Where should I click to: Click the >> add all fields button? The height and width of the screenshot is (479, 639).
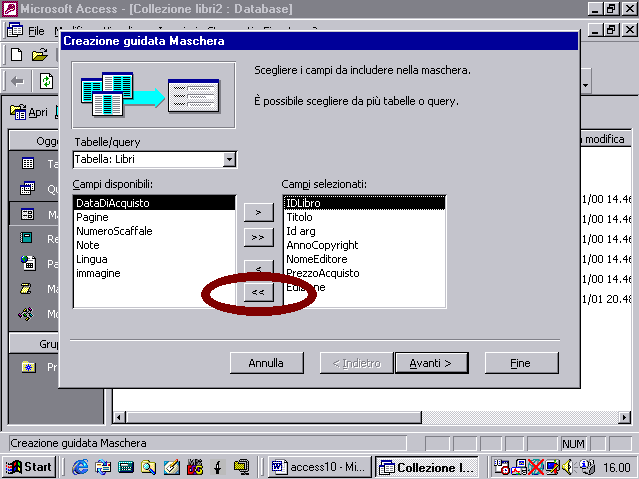(258, 237)
